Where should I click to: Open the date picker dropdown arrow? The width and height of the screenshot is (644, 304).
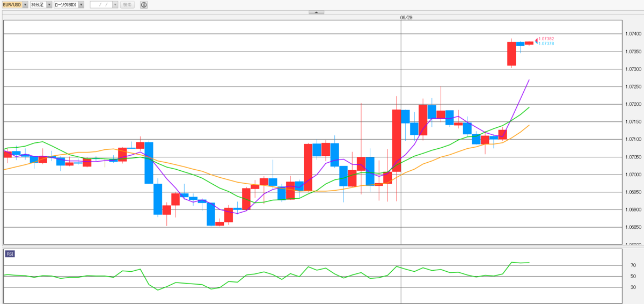115,4
